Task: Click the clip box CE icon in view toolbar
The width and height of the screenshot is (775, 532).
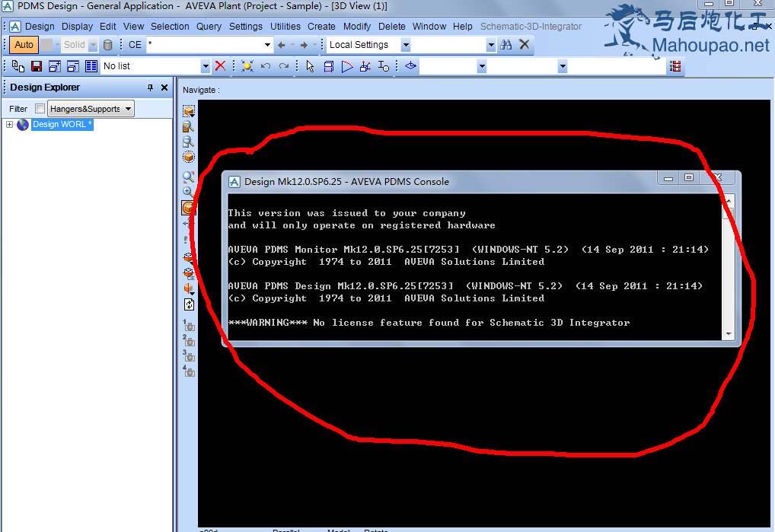Action: tap(188, 274)
